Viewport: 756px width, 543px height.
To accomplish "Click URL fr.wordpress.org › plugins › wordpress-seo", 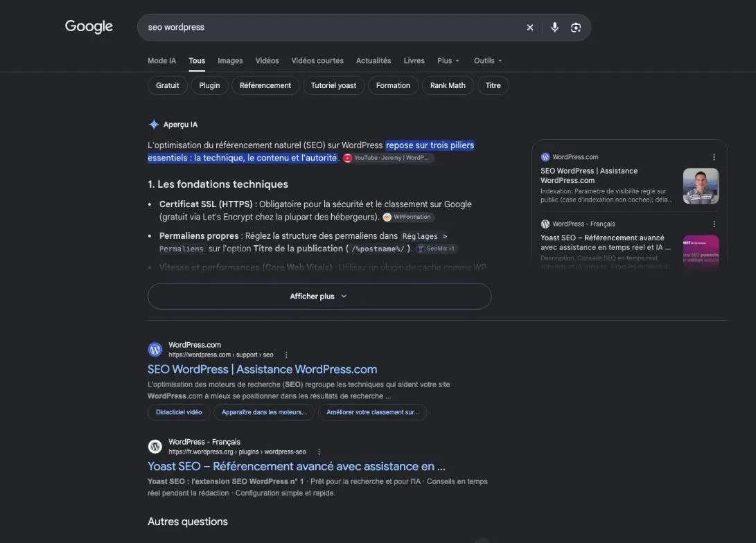I will click(237, 452).
